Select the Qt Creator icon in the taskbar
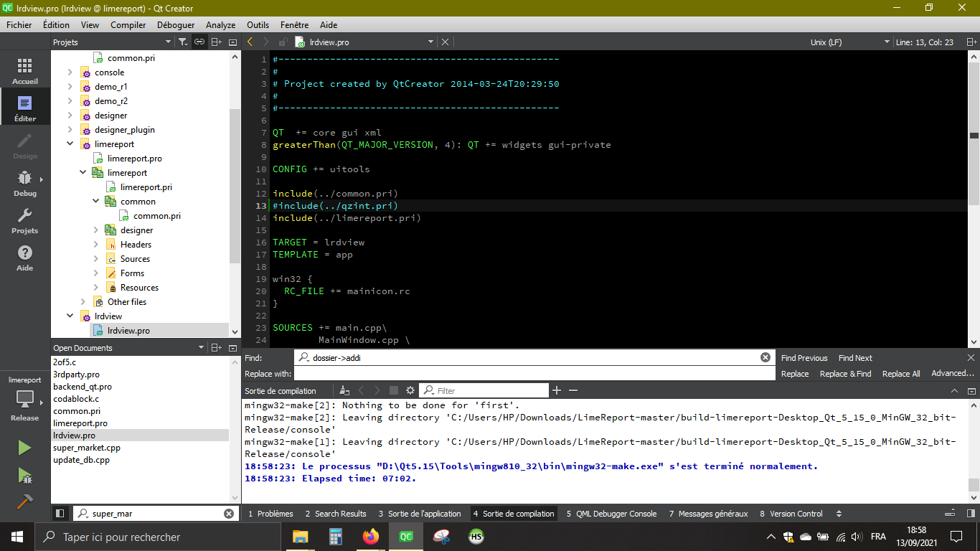The image size is (980, 551). coord(405,536)
